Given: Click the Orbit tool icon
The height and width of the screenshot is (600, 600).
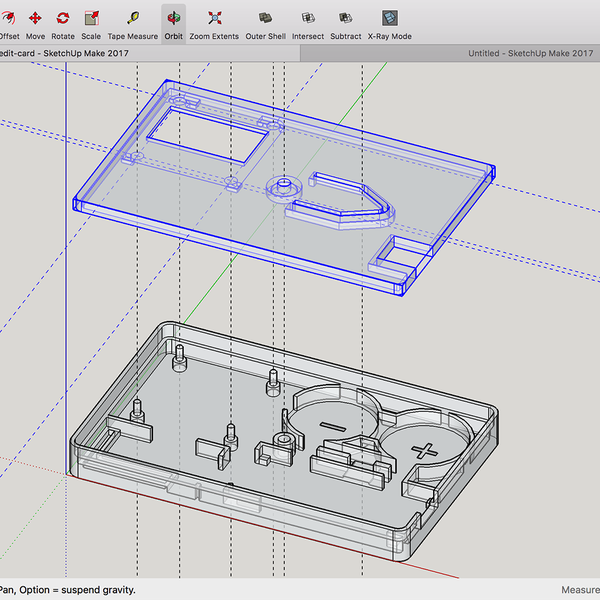Looking at the screenshot, I should [173, 19].
